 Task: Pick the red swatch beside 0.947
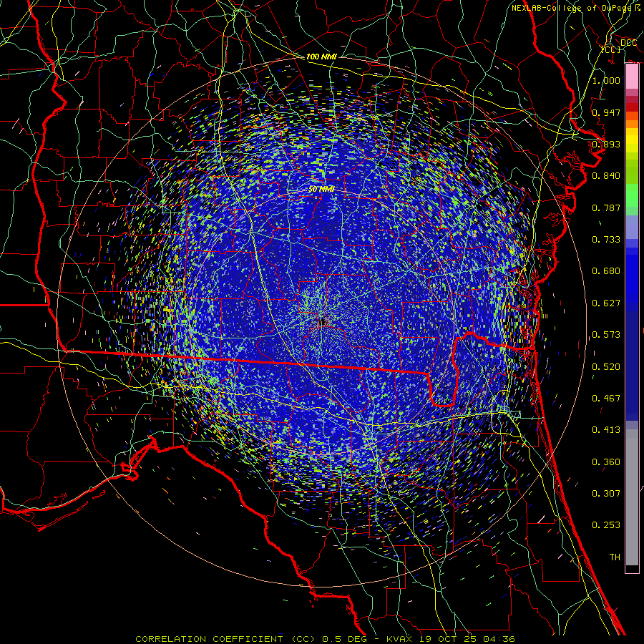pos(632,107)
